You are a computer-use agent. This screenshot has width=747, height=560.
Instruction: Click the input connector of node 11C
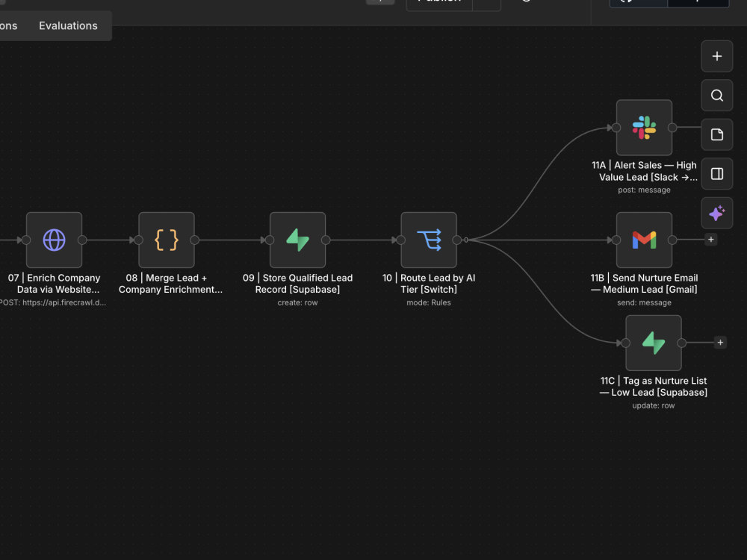625,343
